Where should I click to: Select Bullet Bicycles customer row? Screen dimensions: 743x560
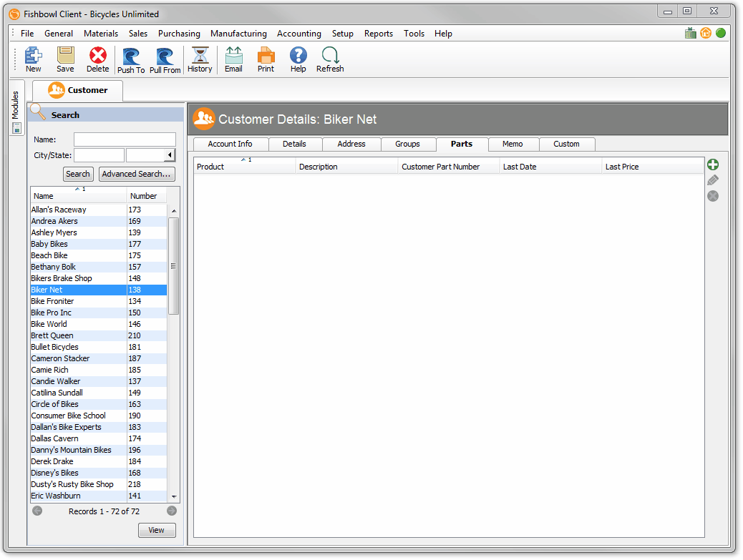99,347
